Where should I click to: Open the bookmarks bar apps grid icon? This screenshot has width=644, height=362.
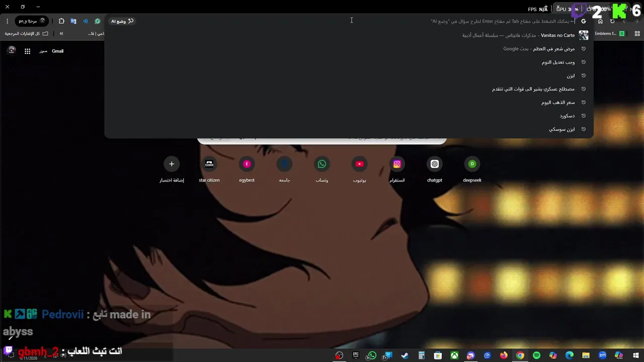coord(637,34)
